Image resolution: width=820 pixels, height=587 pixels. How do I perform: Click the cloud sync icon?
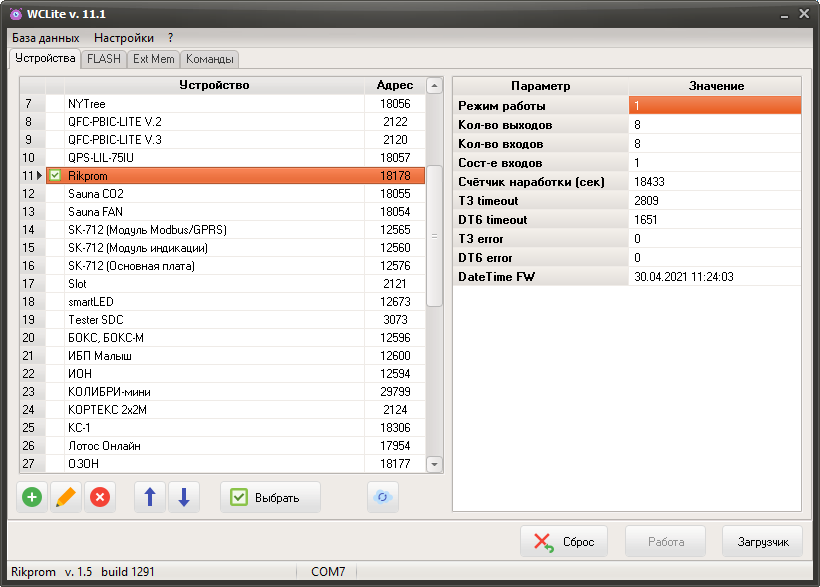pyautogui.click(x=383, y=497)
